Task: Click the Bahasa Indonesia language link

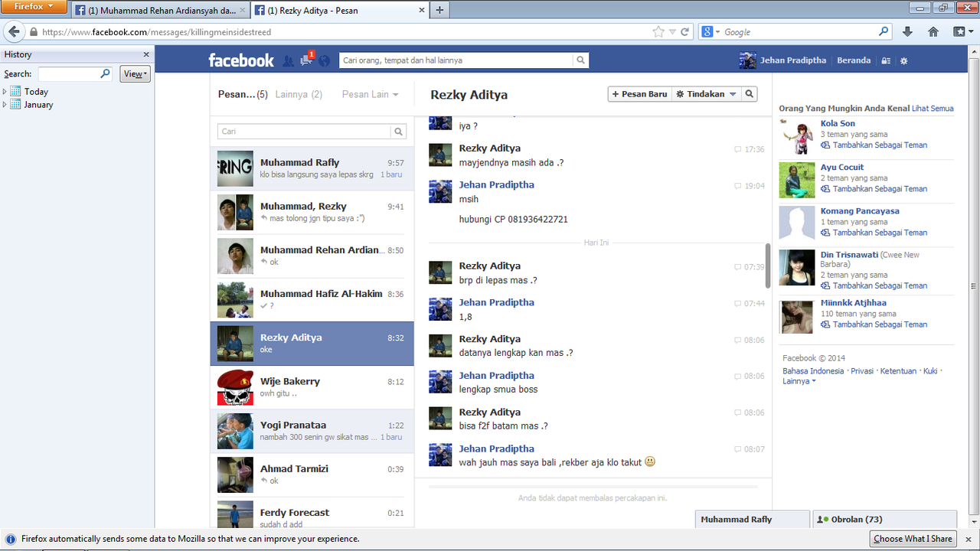Action: (x=813, y=371)
